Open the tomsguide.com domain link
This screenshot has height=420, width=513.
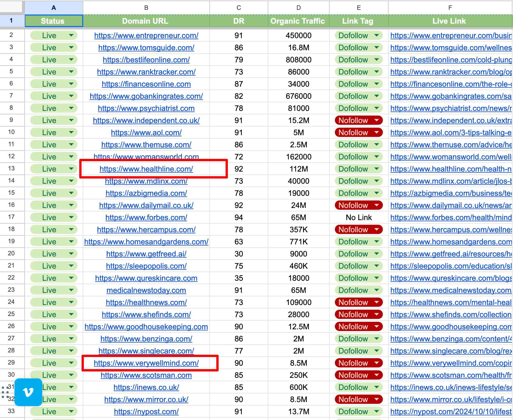point(146,48)
